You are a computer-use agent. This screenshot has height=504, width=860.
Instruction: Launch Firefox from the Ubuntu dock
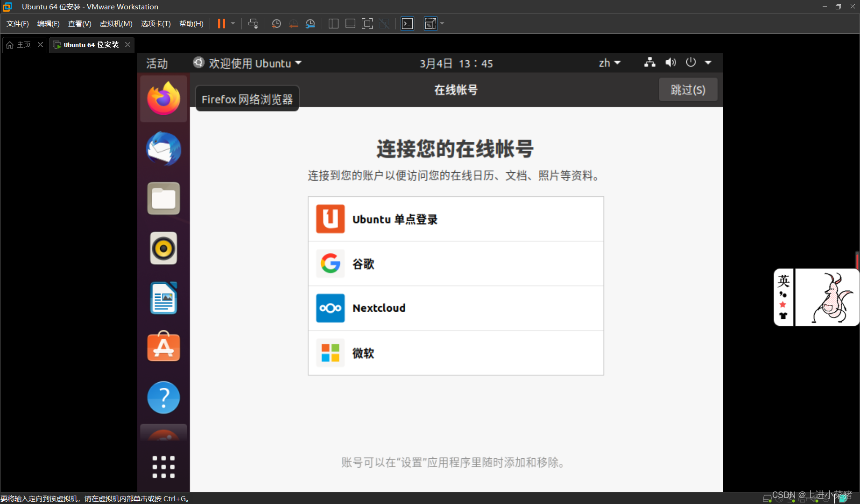tap(163, 98)
